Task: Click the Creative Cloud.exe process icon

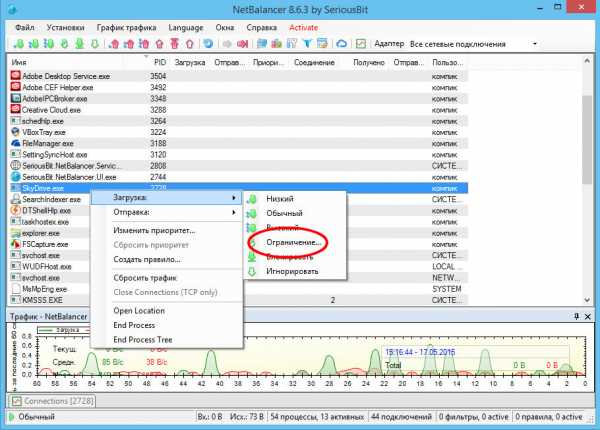Action: point(14,110)
